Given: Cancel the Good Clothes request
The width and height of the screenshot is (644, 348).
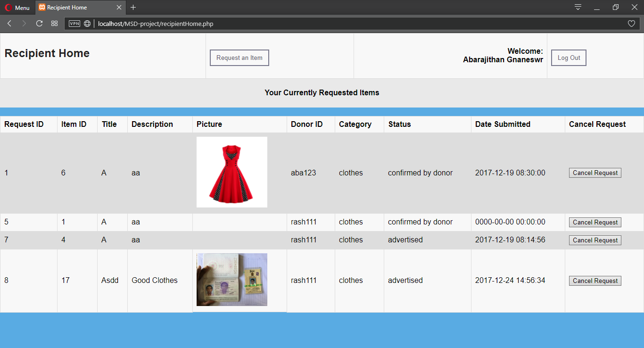Looking at the screenshot, I should (595, 281).
